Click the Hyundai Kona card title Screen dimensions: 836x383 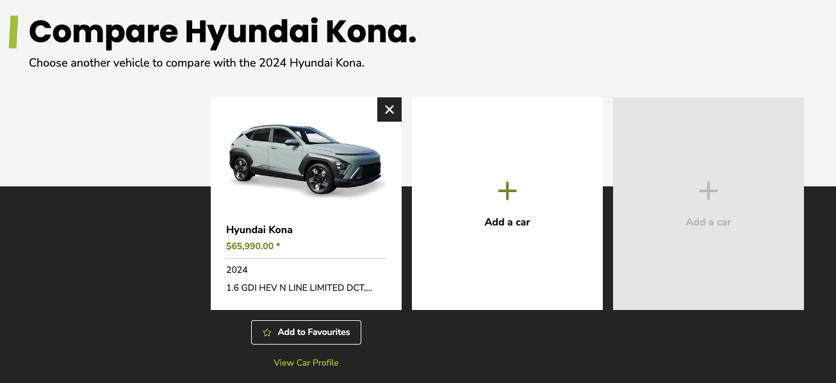(x=259, y=230)
